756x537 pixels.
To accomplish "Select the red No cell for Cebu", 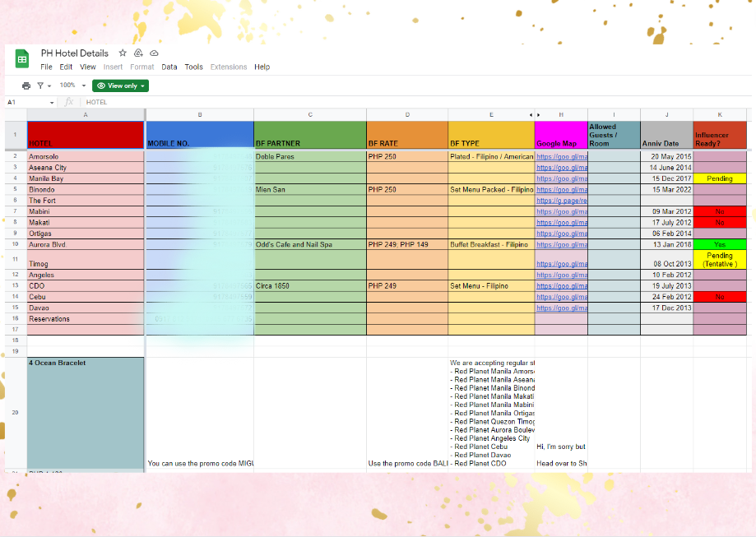I will (x=720, y=297).
